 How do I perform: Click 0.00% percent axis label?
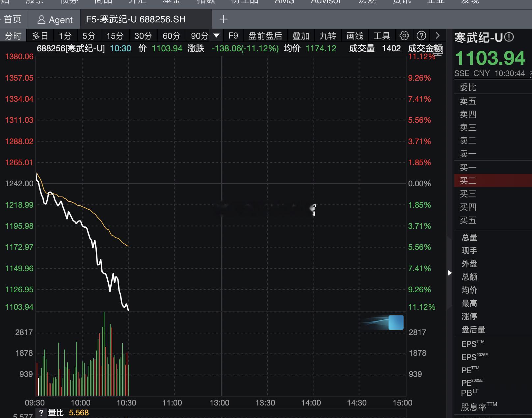tap(419, 184)
